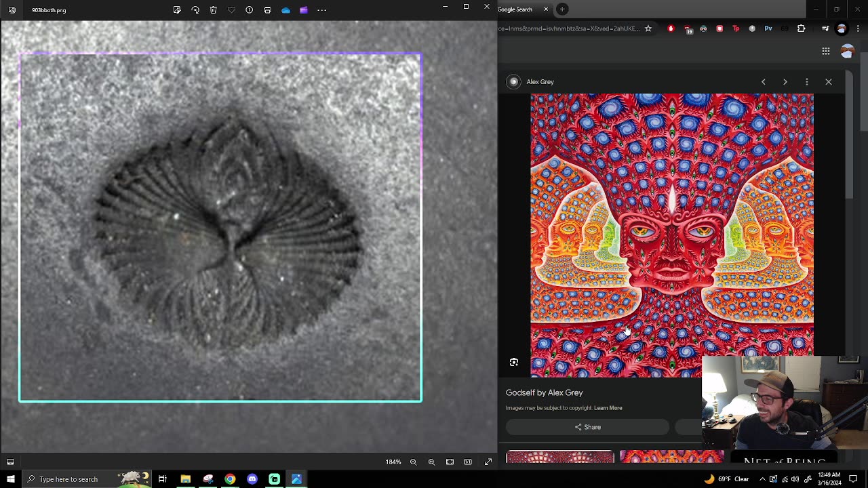Open weather 69°F Clear widget
The width and height of the screenshot is (868, 488).
click(x=726, y=479)
